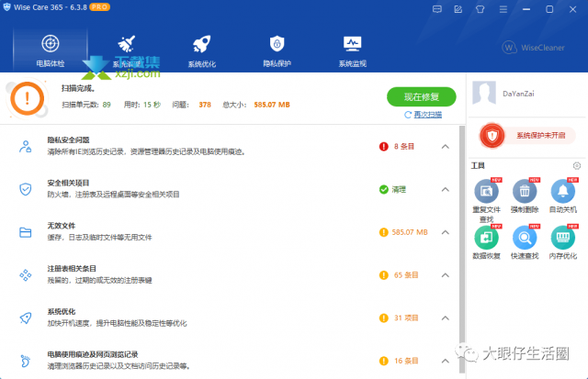
Task: Click the 31 项目 result text
Action: tap(406, 318)
